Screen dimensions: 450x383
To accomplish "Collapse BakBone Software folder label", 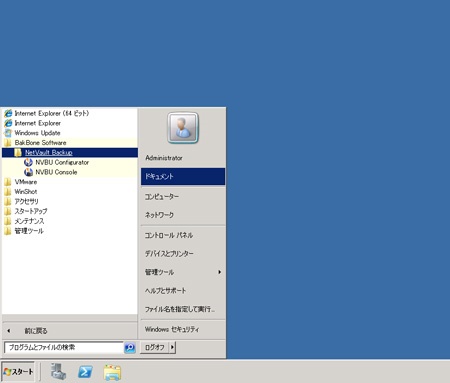I will tap(40, 143).
